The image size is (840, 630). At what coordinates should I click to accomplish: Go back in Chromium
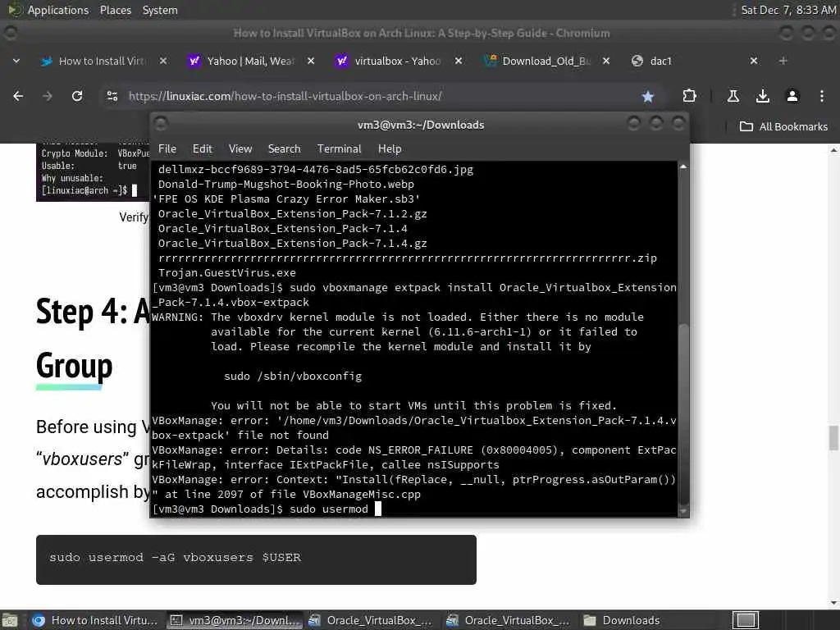tap(18, 97)
